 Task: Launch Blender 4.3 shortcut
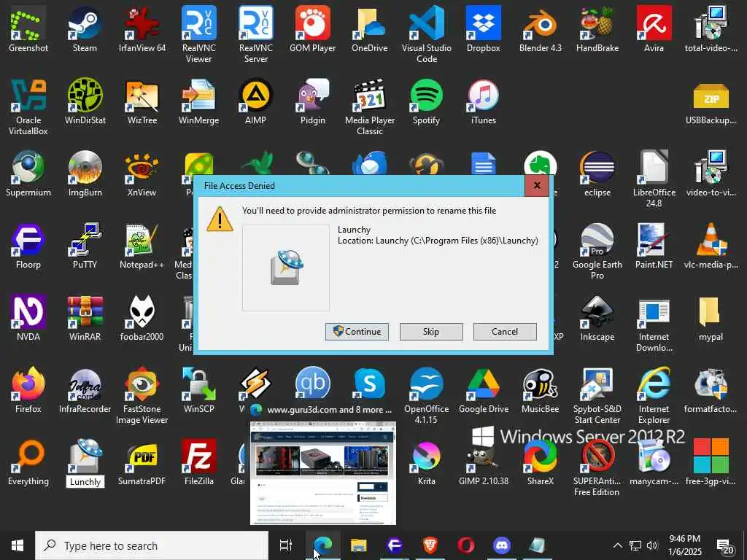click(541, 28)
